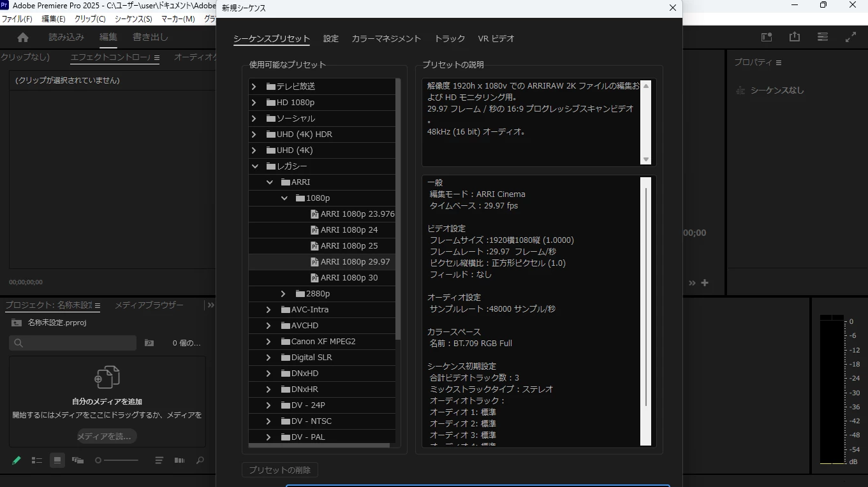This screenshot has height=487, width=868.
Task: Open the マーカー(M) menu
Action: [x=178, y=19]
